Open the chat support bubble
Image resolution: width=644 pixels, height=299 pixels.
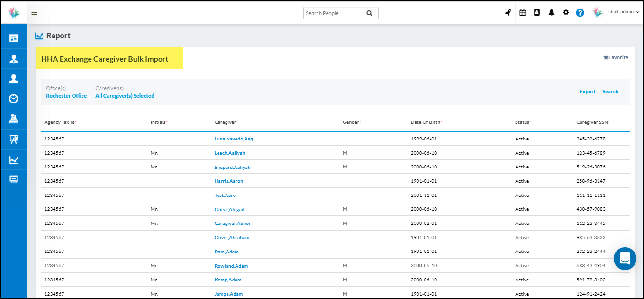click(x=625, y=259)
